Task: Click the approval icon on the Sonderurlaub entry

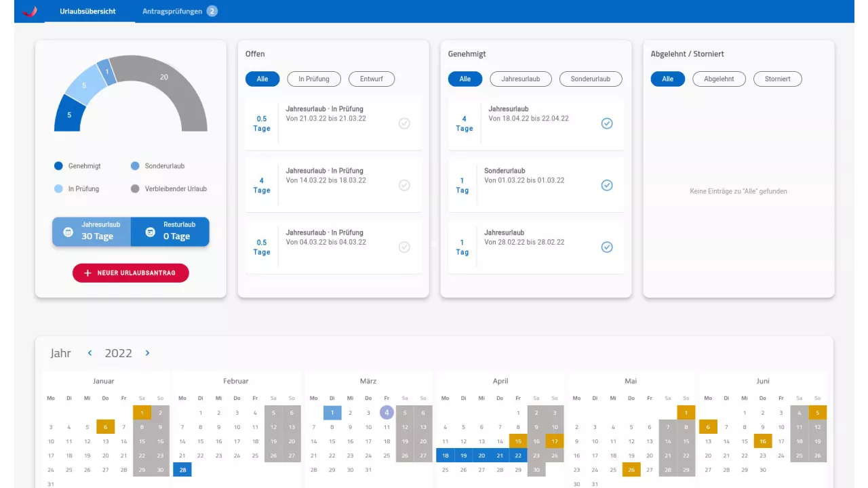Action: 607,185
